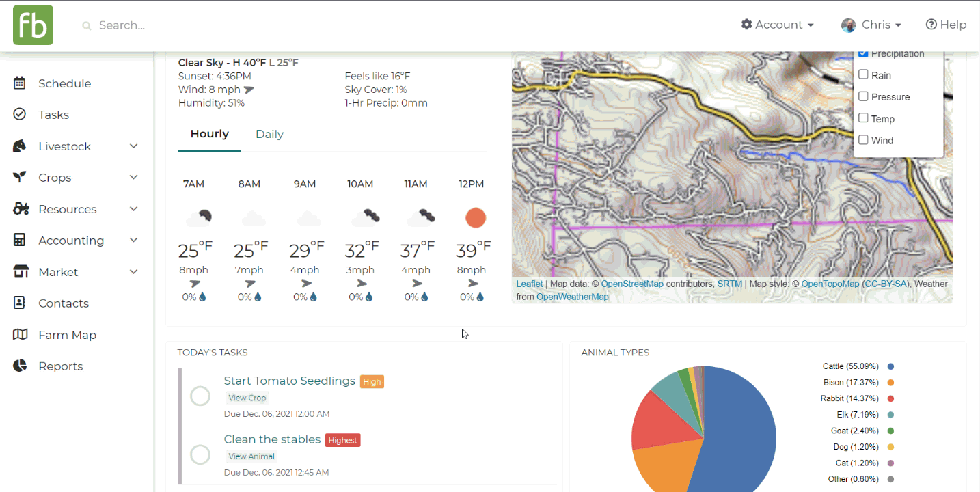Image resolution: width=980 pixels, height=492 pixels.
Task: Expand the Resources submenu chevron
Action: tap(134, 209)
